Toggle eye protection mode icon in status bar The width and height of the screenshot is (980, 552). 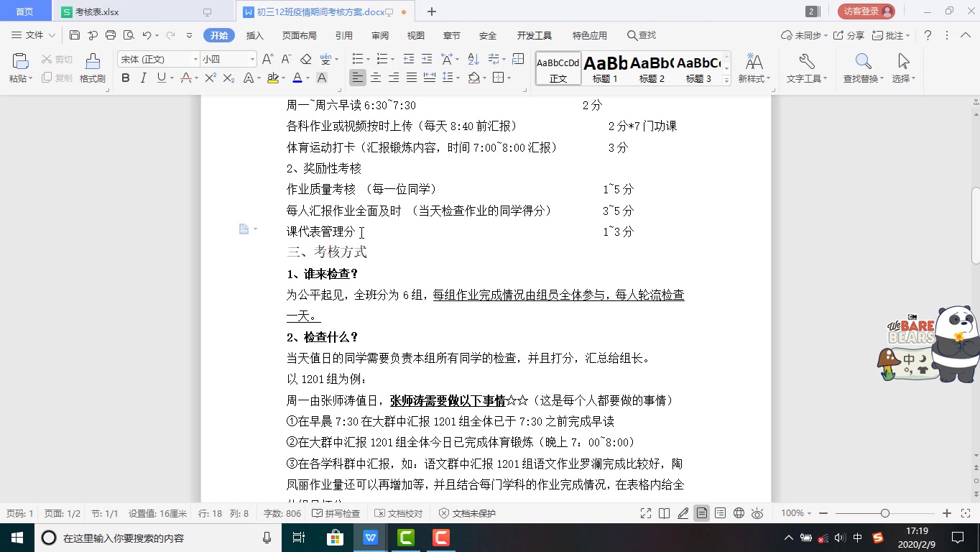(x=757, y=513)
